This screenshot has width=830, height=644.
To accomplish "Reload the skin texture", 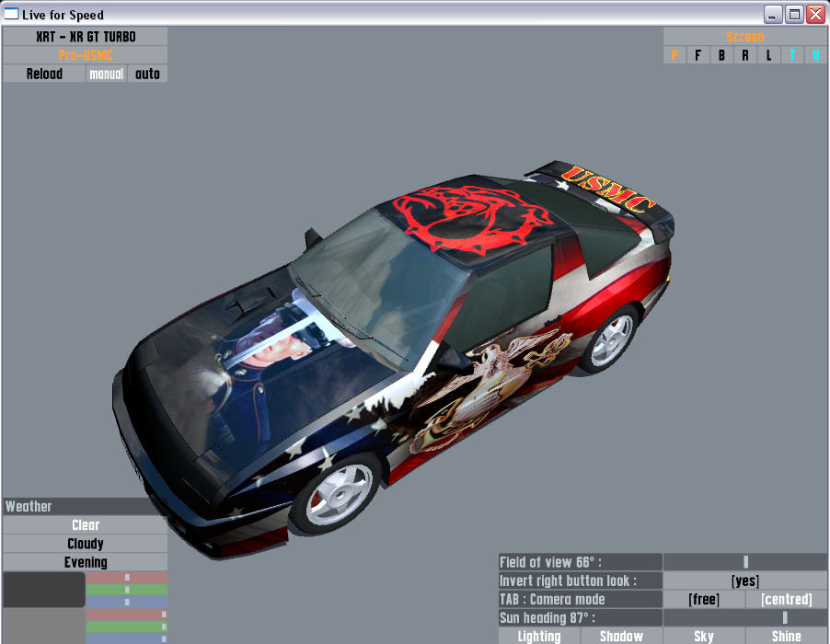I will coord(44,74).
